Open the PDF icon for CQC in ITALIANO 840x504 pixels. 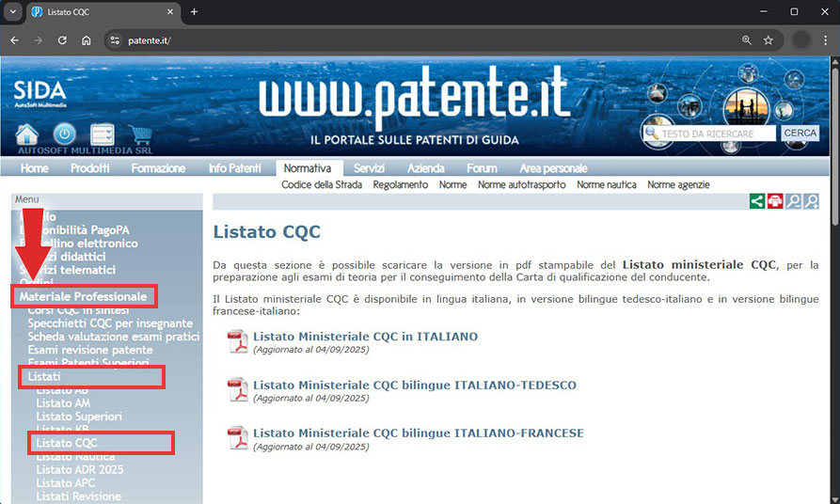pyautogui.click(x=238, y=341)
